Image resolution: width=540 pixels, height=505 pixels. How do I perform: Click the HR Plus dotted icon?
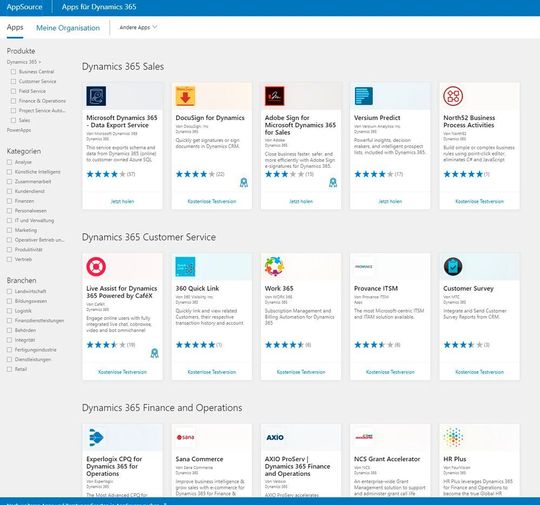[x=453, y=437]
